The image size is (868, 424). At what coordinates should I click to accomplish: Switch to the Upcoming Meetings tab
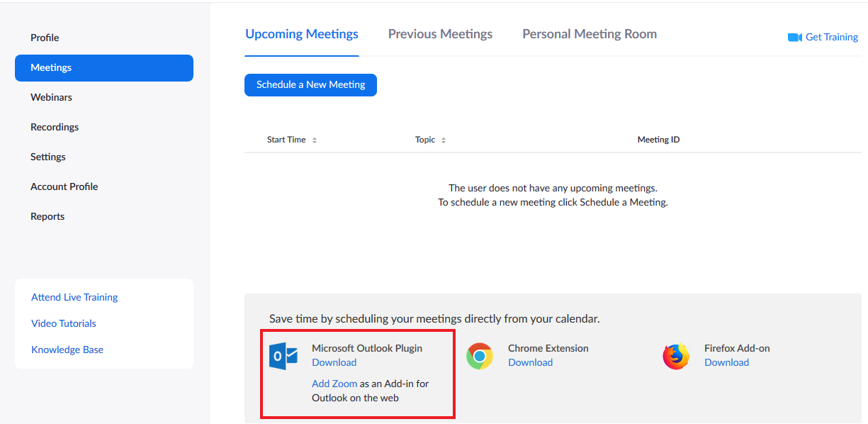(x=302, y=34)
